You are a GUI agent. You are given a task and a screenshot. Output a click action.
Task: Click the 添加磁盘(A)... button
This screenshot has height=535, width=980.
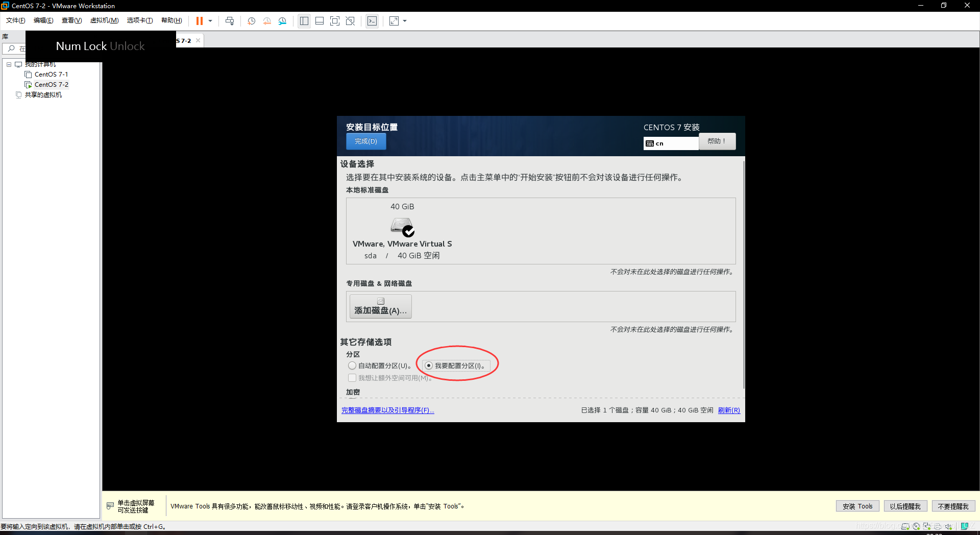tap(380, 306)
